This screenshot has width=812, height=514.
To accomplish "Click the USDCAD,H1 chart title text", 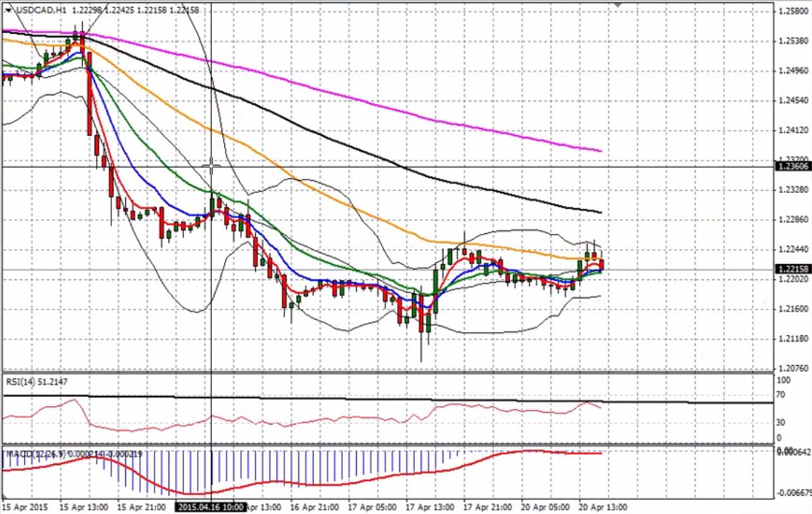I will (x=41, y=10).
